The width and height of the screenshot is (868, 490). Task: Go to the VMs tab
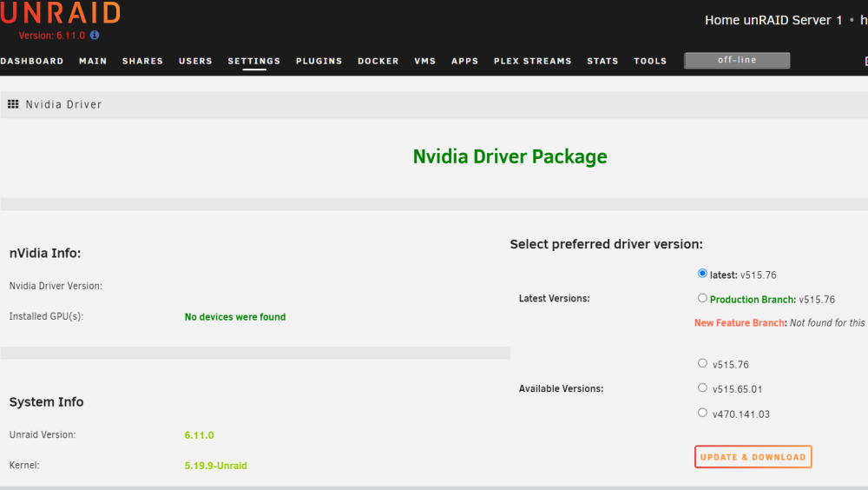(425, 61)
